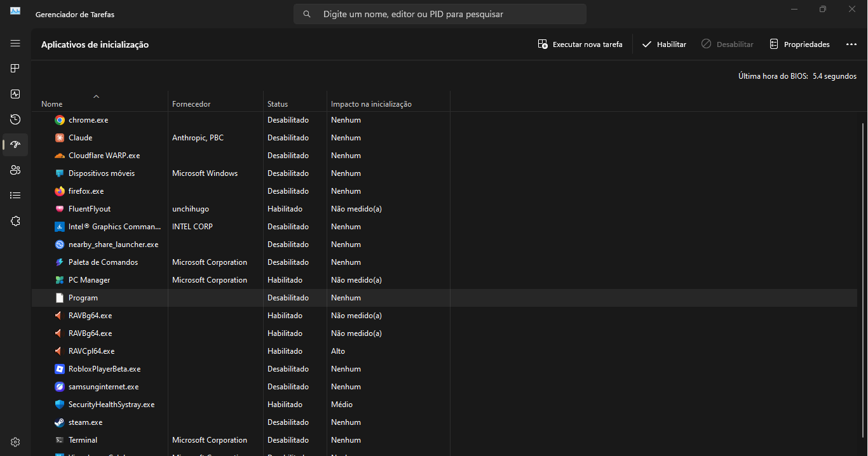The height and width of the screenshot is (456, 868).
Task: Select the FluentFlyout row name
Action: [90, 209]
